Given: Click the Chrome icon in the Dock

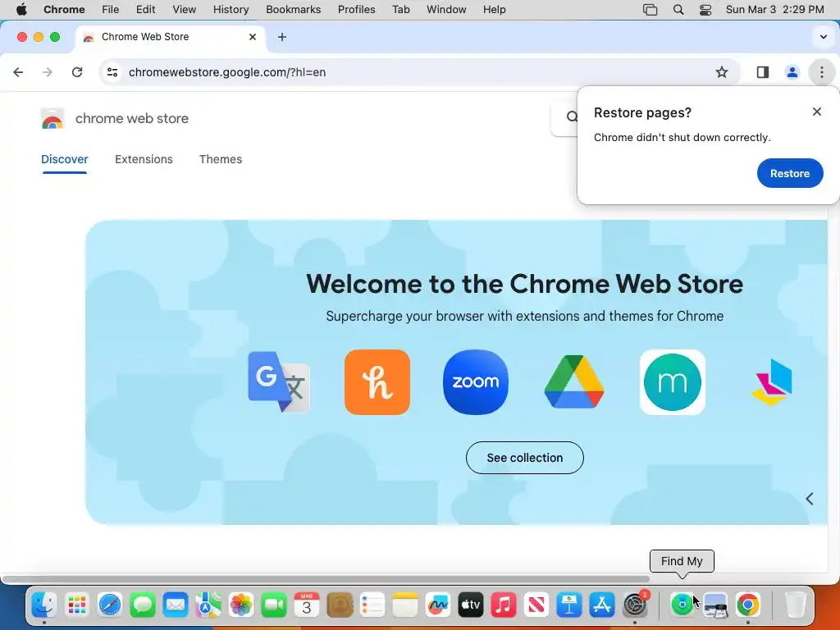Looking at the screenshot, I should 748,605.
